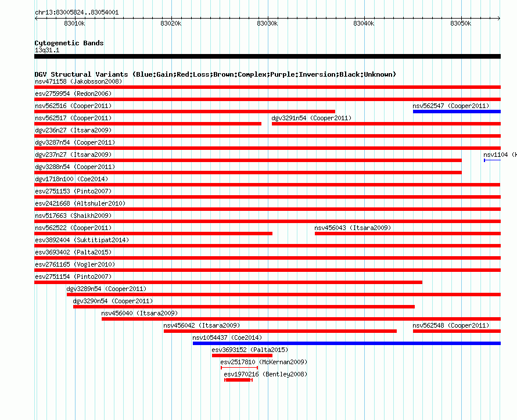Click the 83030k ruler tick label
This screenshot has width=517, height=420.
267,23
